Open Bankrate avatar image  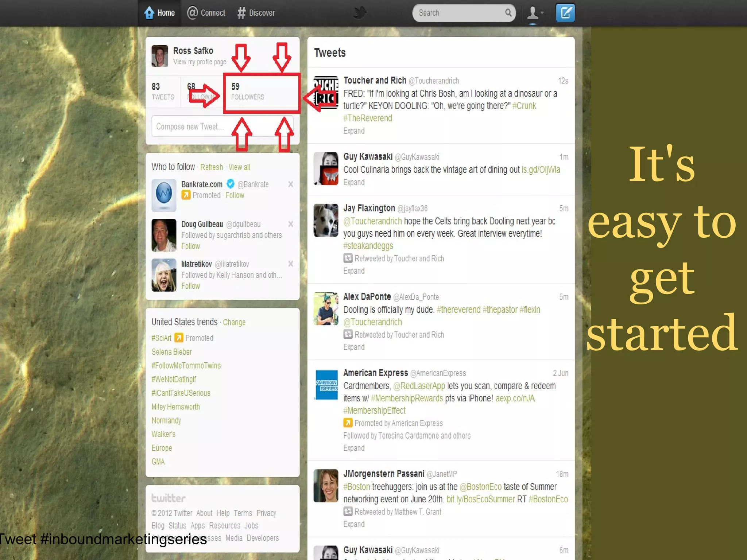point(164,195)
